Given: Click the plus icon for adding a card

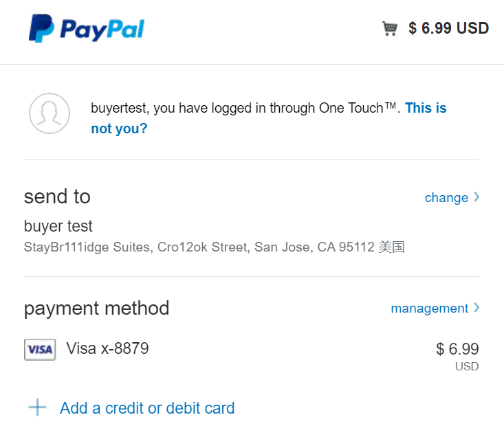Looking at the screenshot, I should 37,407.
